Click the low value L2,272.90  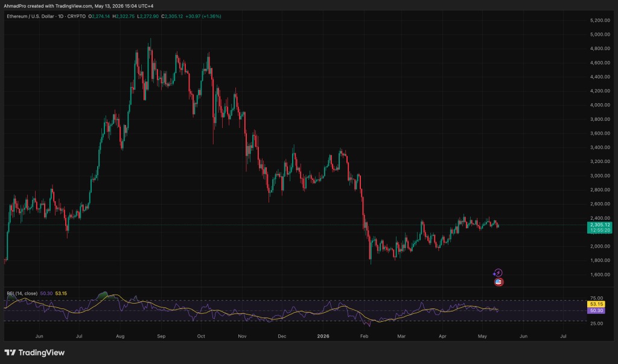coord(148,16)
